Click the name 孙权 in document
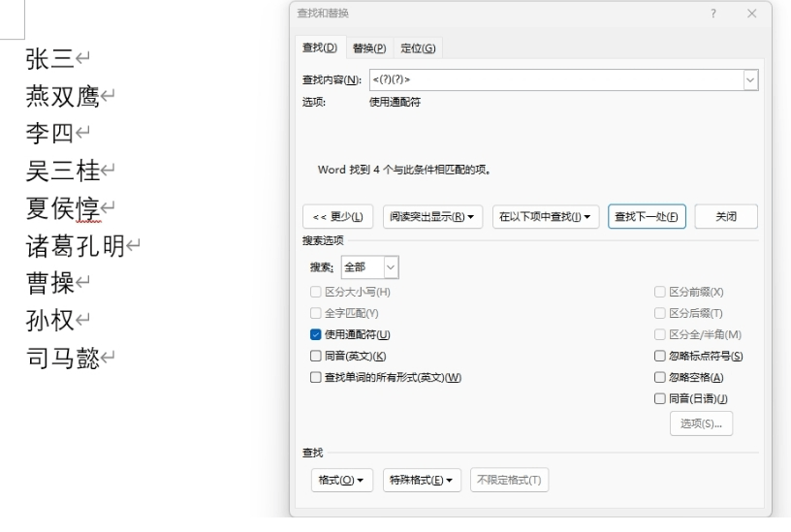 [50, 320]
